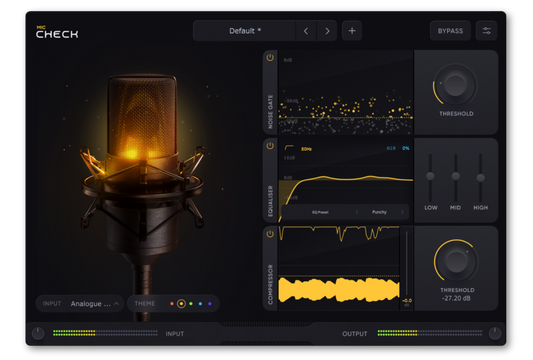Click the Punchy EQ preset name

379,212
